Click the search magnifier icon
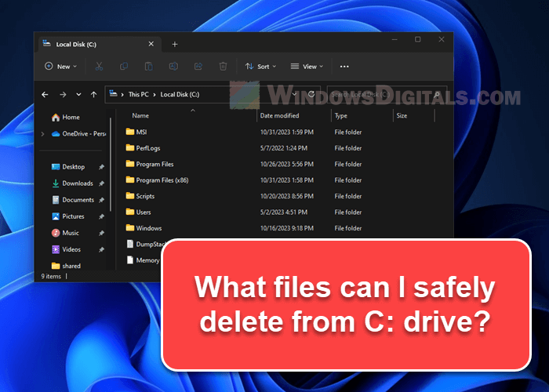The height and width of the screenshot is (392, 549). (437, 95)
